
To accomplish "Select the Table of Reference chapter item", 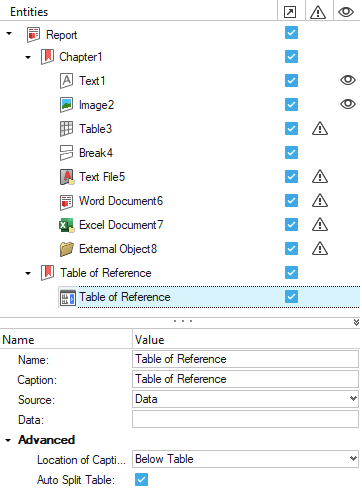I will [x=105, y=273].
